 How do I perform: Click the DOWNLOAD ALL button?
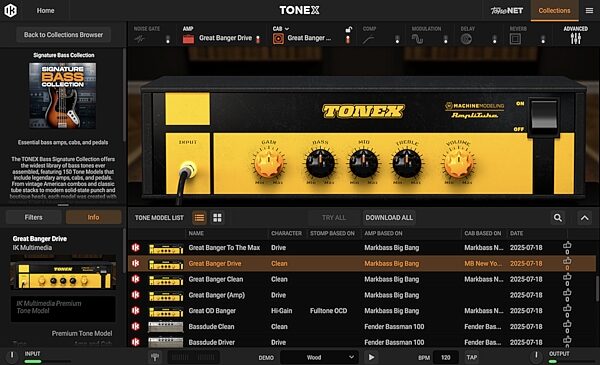(x=389, y=218)
